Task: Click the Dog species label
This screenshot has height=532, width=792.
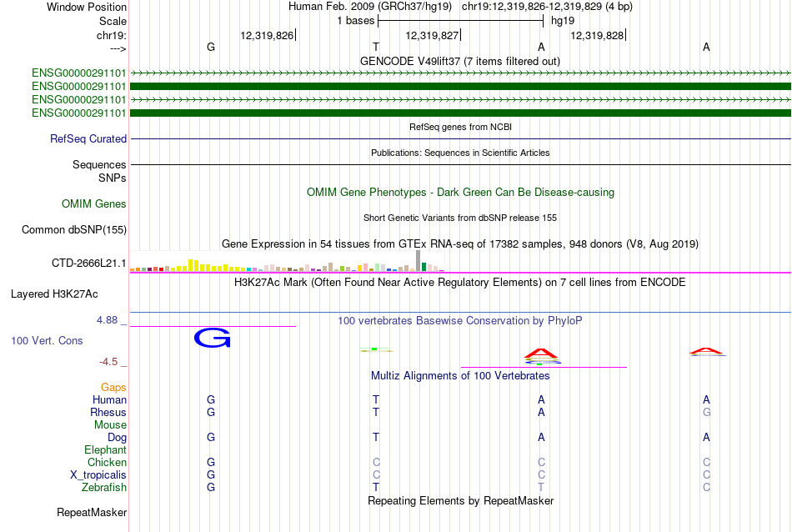Action: [118, 438]
